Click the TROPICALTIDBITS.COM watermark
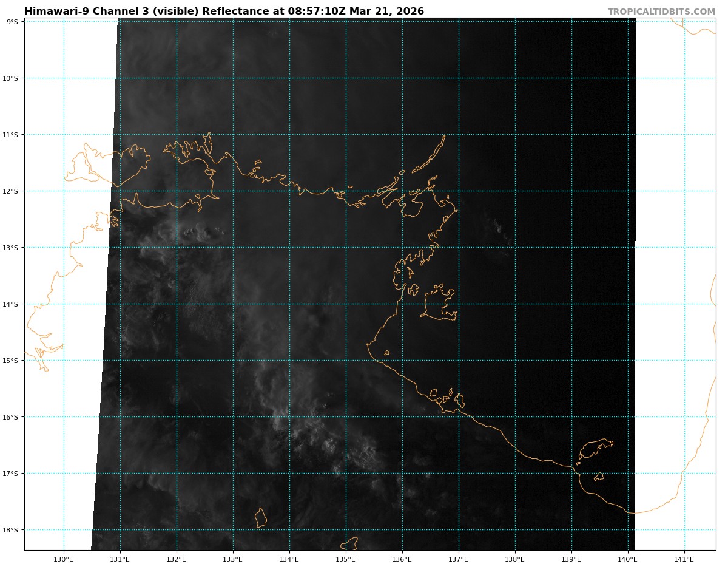The image size is (728, 564). (x=661, y=12)
